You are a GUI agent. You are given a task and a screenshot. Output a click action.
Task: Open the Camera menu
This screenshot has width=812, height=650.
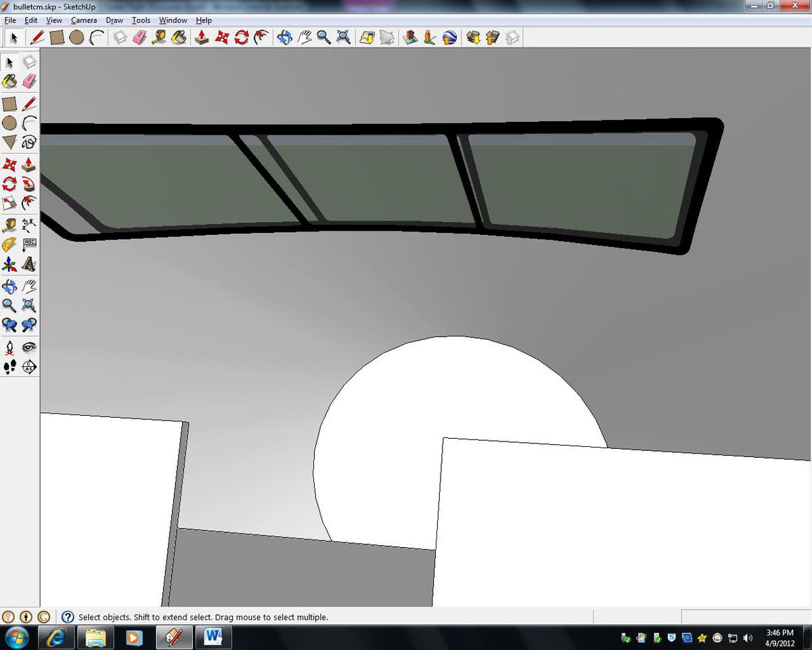[85, 20]
